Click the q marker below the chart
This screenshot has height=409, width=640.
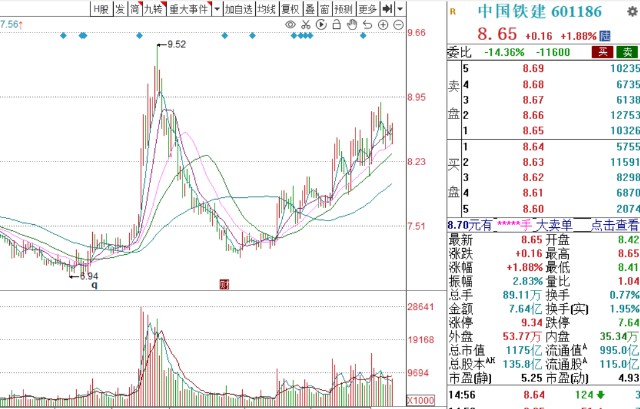pos(95,285)
